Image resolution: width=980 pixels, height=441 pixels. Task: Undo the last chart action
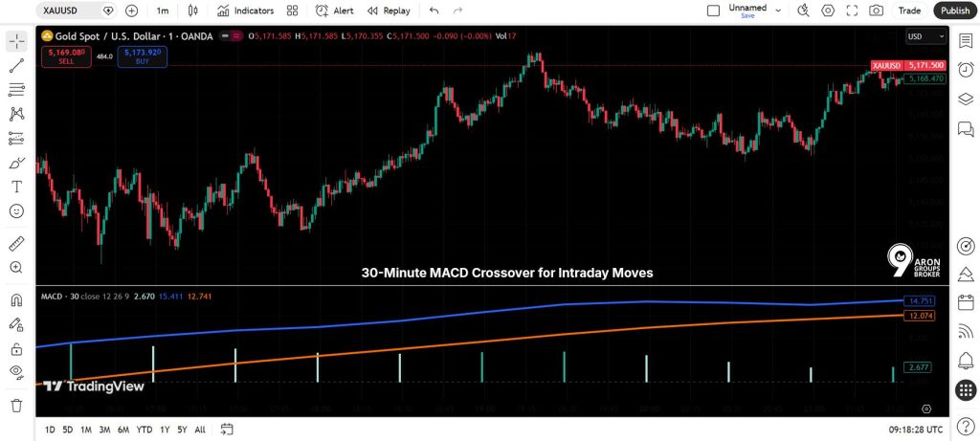tap(434, 11)
